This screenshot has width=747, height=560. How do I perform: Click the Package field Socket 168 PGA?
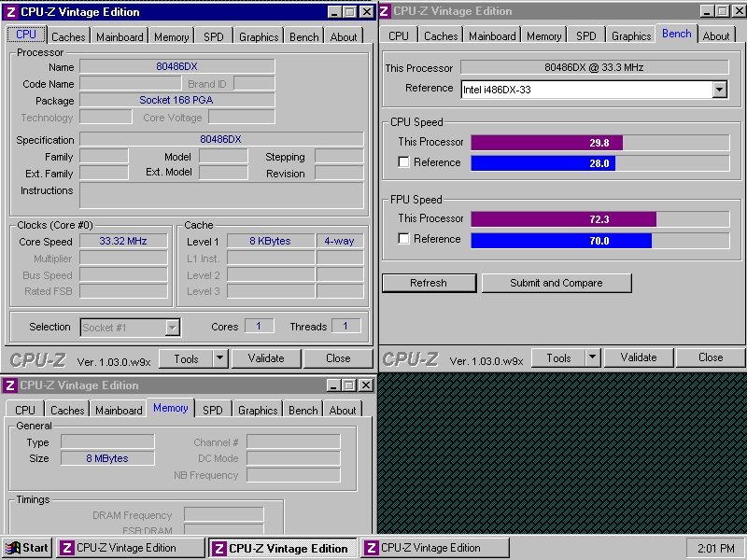pyautogui.click(x=177, y=100)
